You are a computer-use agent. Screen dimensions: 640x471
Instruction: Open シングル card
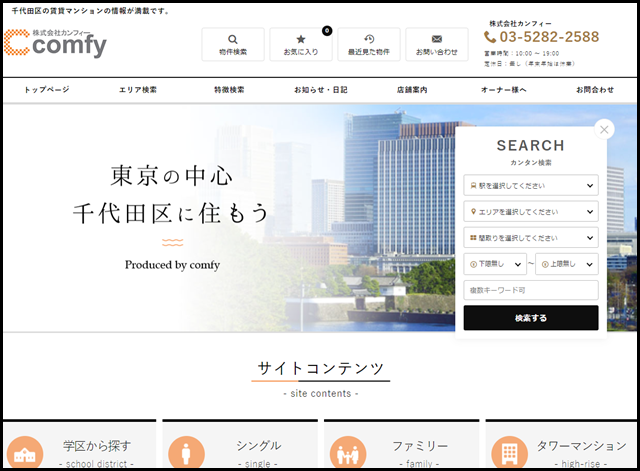pos(240,444)
